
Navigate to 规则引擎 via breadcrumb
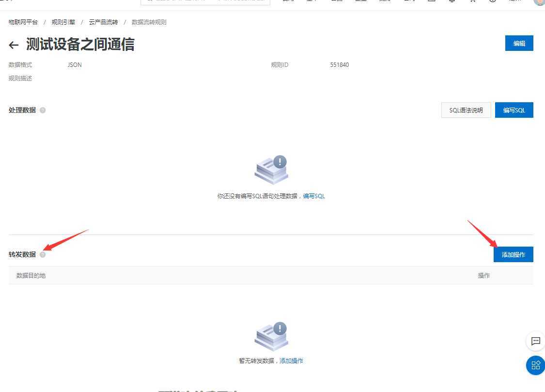pyautogui.click(x=63, y=22)
